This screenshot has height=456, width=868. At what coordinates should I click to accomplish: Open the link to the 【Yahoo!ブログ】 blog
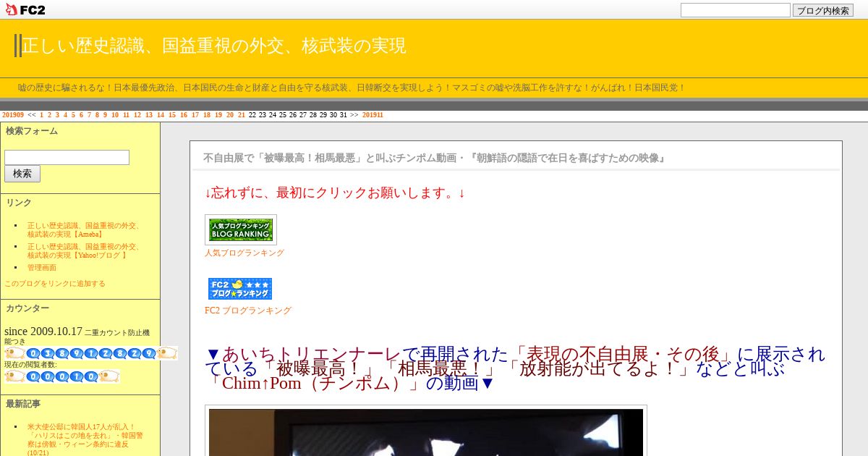84,250
